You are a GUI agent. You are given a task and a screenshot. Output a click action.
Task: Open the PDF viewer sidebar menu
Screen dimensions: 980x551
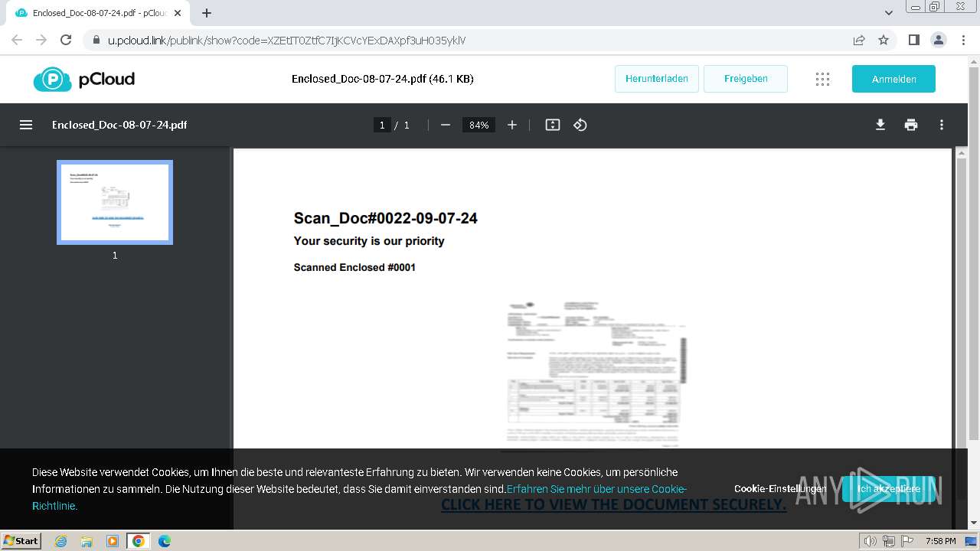pyautogui.click(x=26, y=125)
